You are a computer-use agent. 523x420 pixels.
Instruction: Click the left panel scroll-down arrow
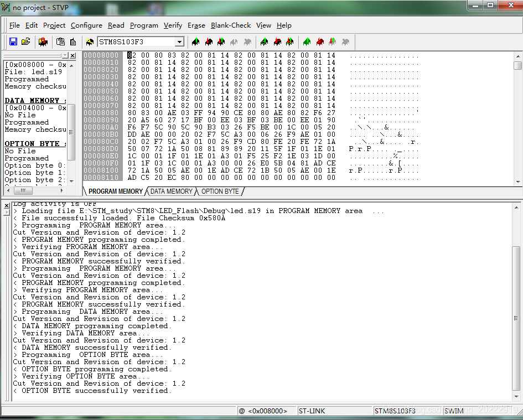tap(71, 181)
